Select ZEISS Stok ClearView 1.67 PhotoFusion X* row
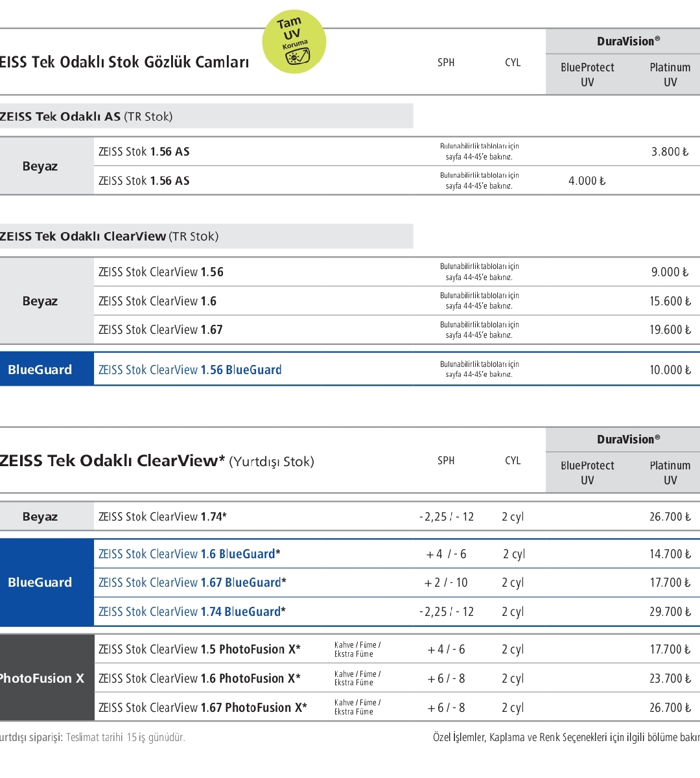Image resolution: width=700 pixels, height=778 pixels. pos(202,707)
